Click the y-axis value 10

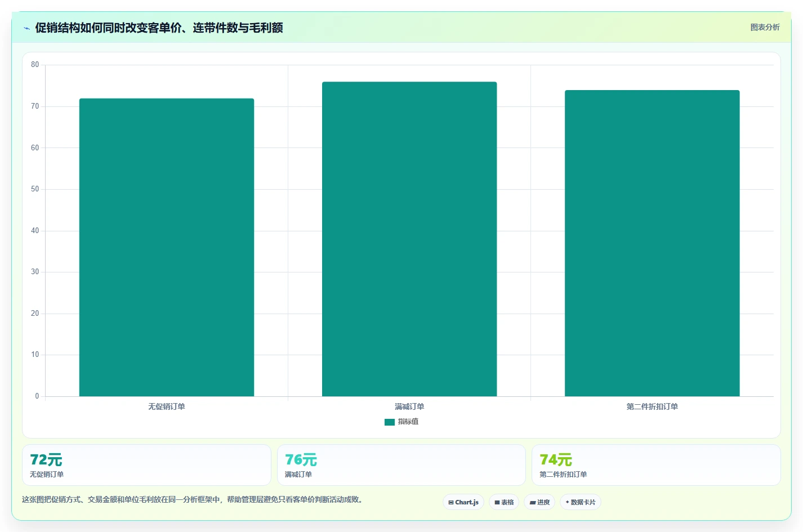[35, 355]
